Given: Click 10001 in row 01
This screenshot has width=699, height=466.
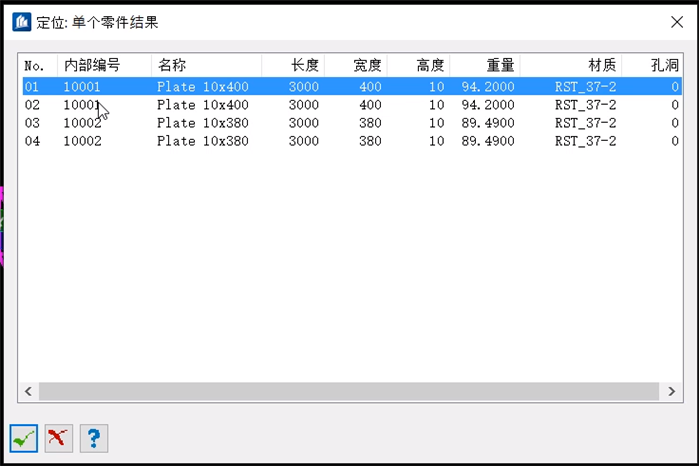Looking at the screenshot, I should (x=82, y=87).
